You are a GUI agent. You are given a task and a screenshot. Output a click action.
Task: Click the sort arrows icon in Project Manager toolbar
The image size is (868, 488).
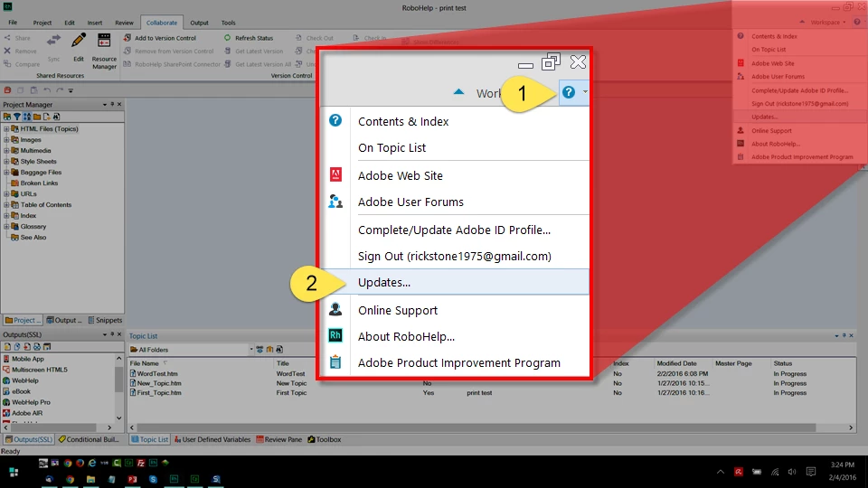click(26, 117)
